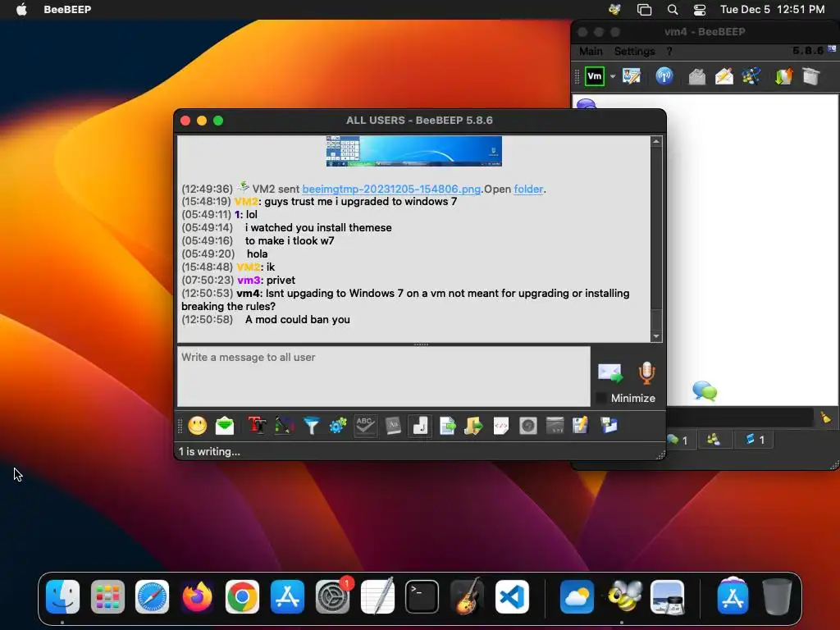Click the gray round-symbol icon in chat toolbar
Viewport: 840px width, 630px height.
point(528,426)
